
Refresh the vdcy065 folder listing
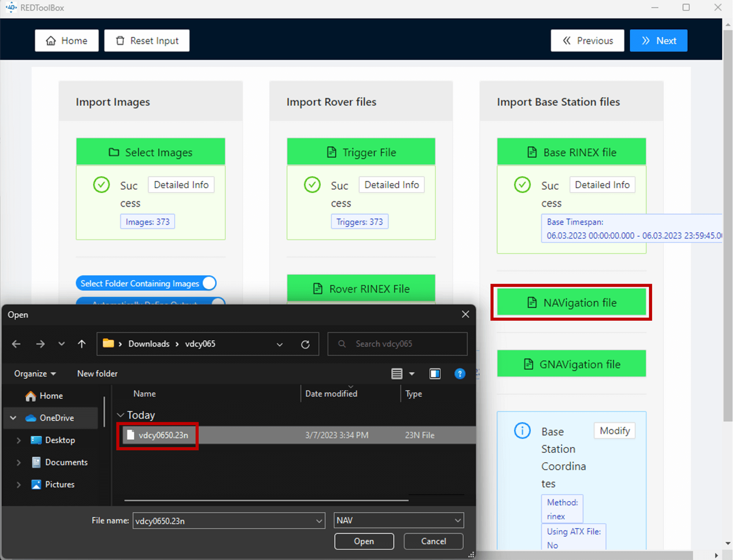click(305, 344)
